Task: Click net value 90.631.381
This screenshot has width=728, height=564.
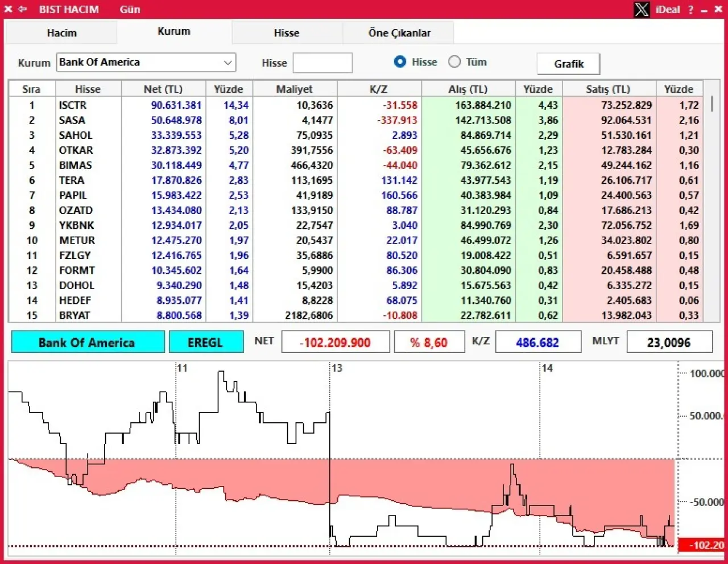Action: (x=176, y=105)
